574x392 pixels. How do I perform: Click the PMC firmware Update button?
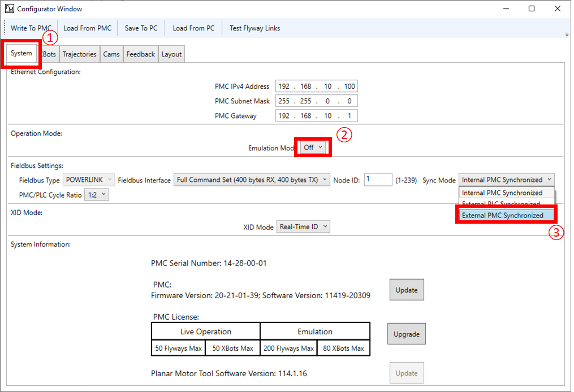point(407,290)
